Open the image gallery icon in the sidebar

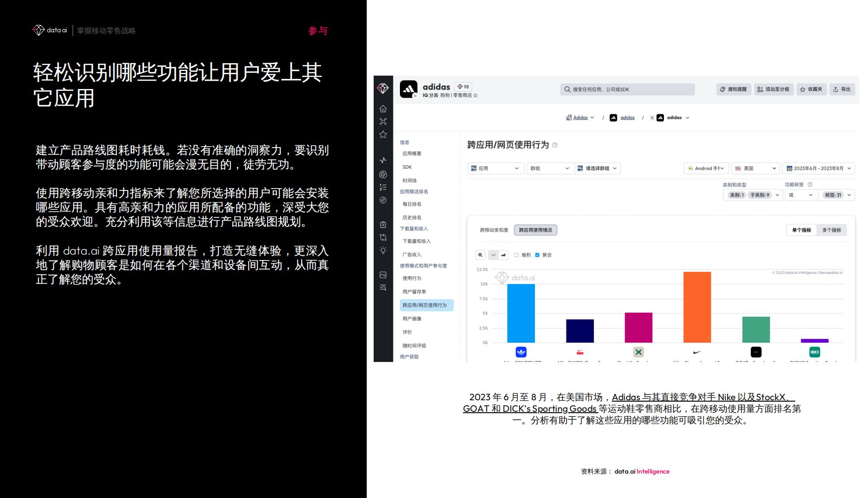click(x=383, y=275)
